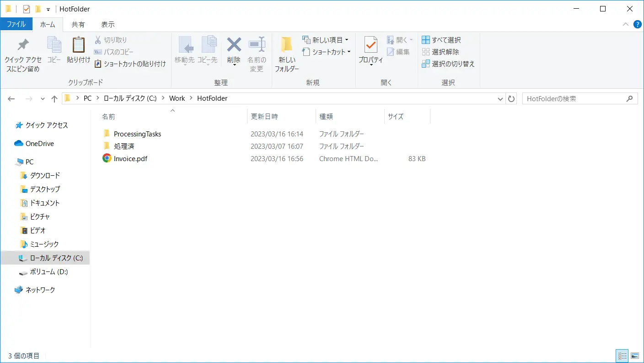Click the new folder icon in title bar
The width and height of the screenshot is (644, 363).
[38, 9]
